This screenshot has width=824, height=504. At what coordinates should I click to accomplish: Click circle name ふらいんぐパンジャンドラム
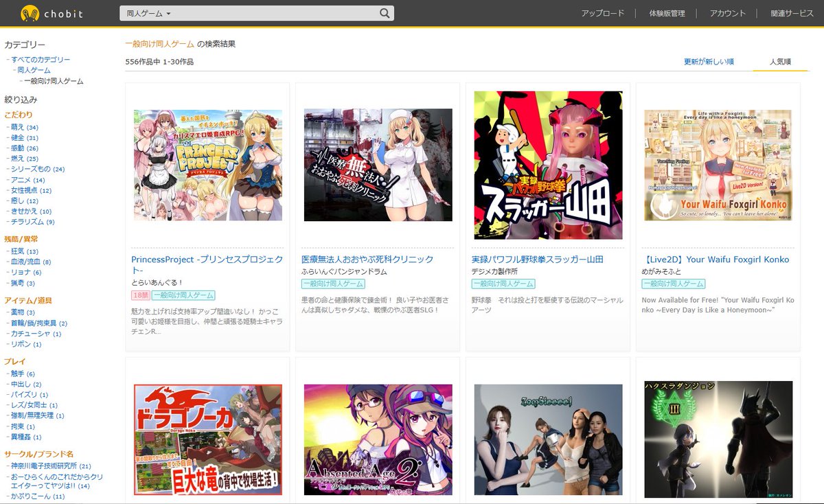(344, 272)
